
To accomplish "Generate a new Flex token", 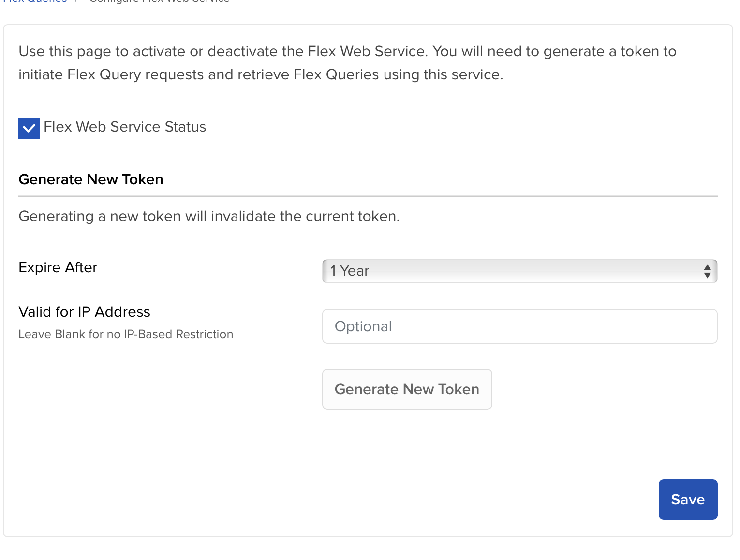I will pyautogui.click(x=407, y=389).
